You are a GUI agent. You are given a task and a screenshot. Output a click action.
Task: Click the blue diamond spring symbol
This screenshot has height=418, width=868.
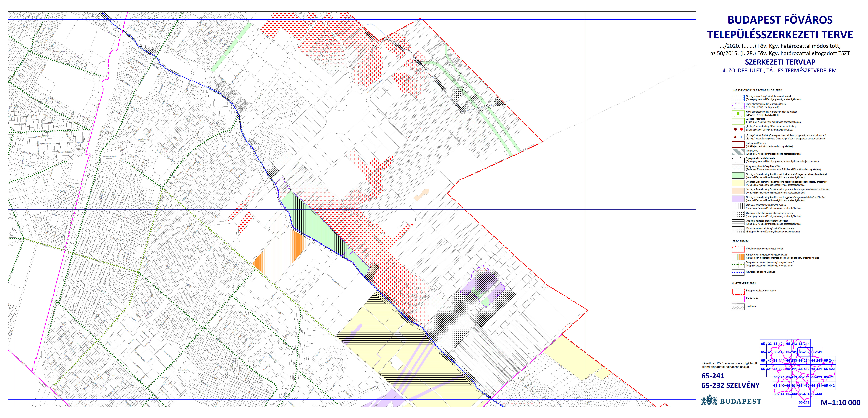pyautogui.click(x=741, y=137)
